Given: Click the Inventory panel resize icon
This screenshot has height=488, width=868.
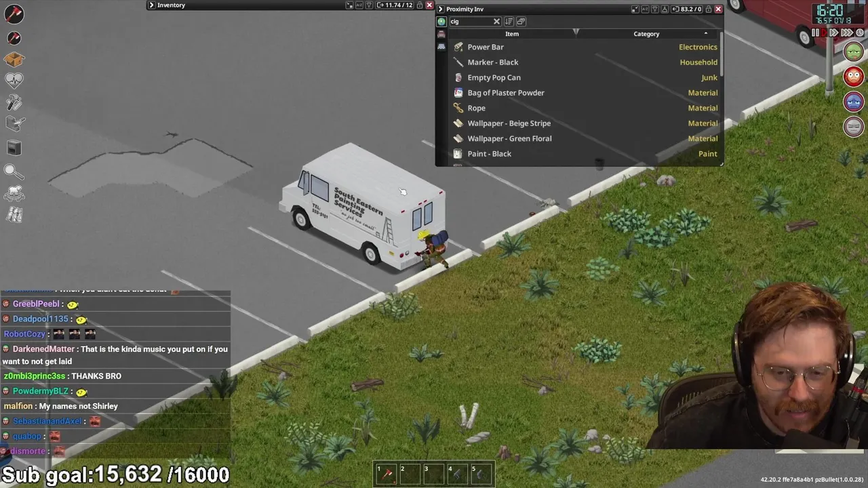Looking at the screenshot, I should click(x=349, y=5).
